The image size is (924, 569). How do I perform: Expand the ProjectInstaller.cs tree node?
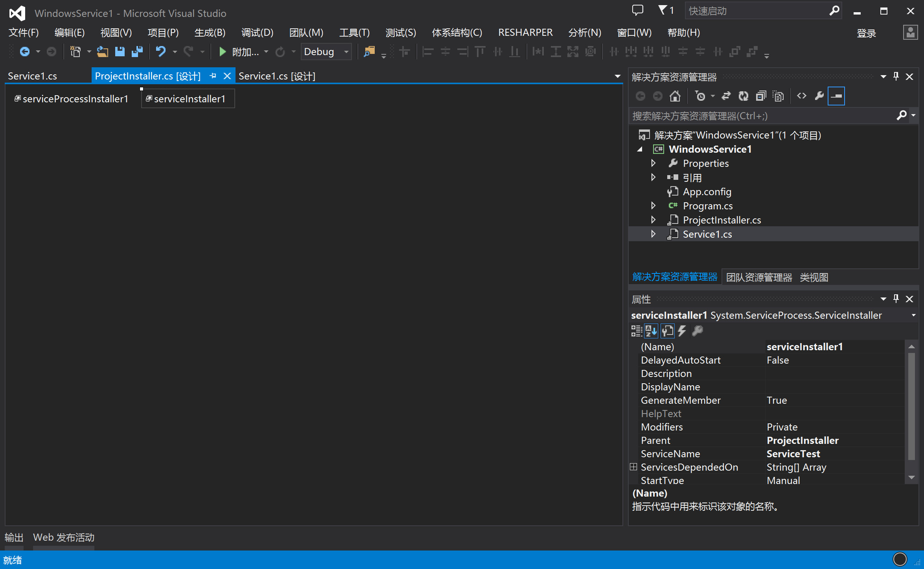point(653,220)
